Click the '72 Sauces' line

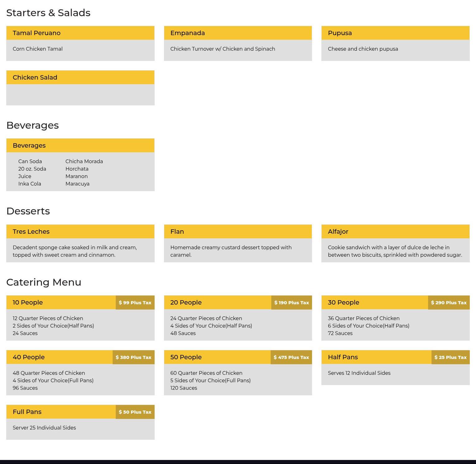340,333
